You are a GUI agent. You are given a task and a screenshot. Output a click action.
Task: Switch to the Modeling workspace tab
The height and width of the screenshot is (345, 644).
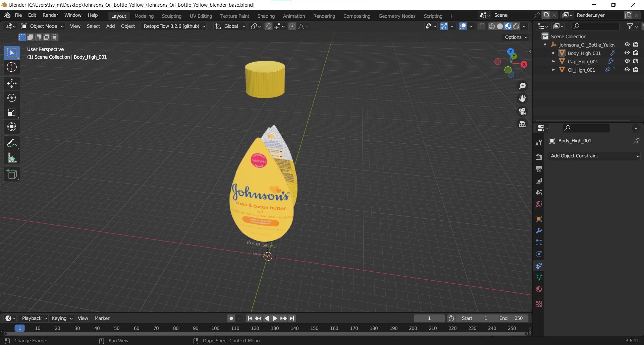click(x=144, y=16)
